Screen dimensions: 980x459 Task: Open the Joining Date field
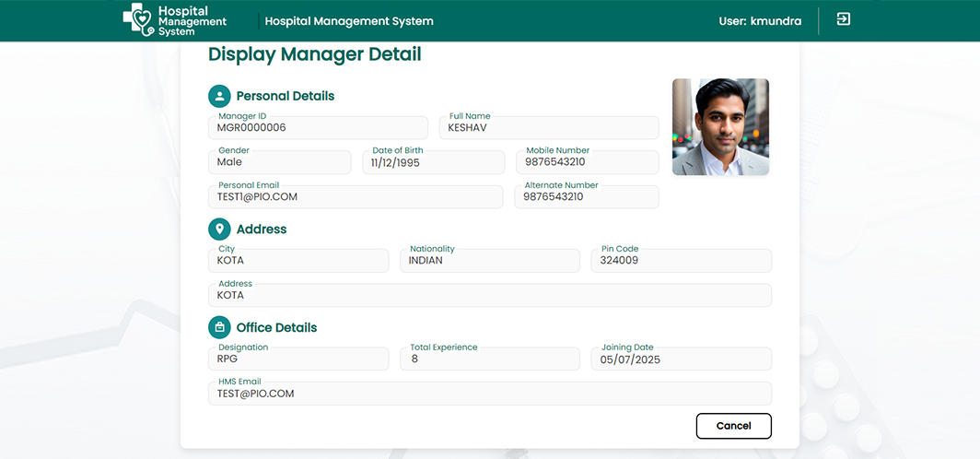[x=681, y=359]
